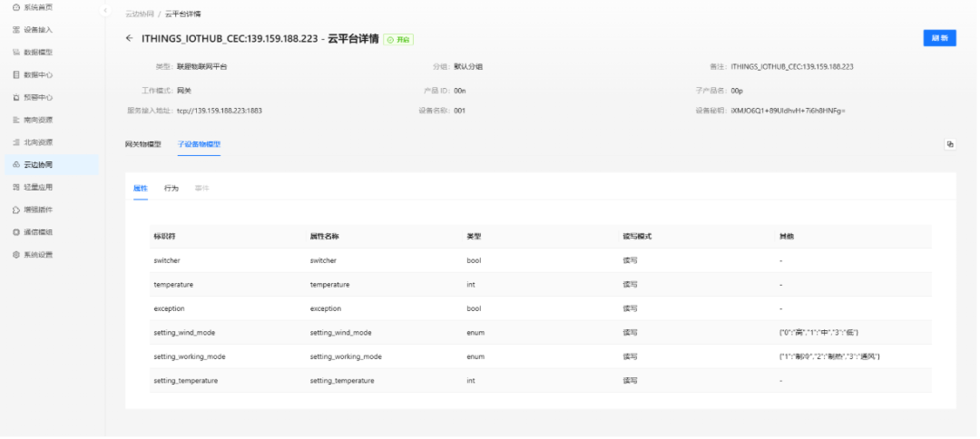980x439 pixels.
Task: Click the 备注 remark value ITHINGS_IOTHUB_CEC
Action: click(792, 66)
